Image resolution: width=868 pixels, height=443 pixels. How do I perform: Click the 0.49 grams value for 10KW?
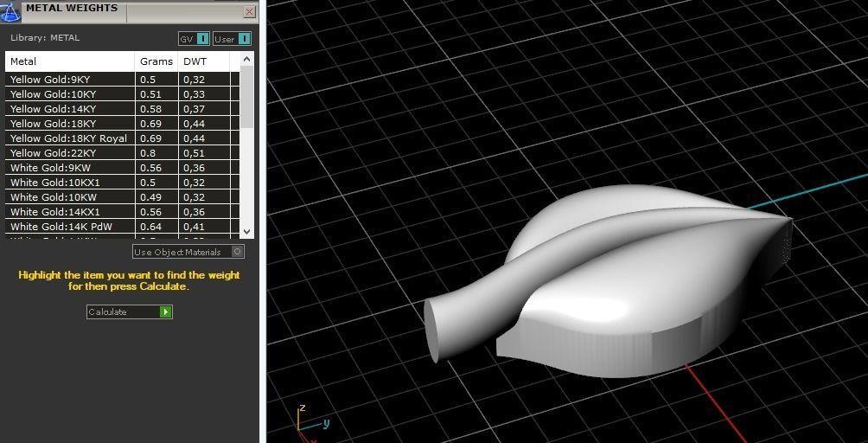(x=150, y=197)
